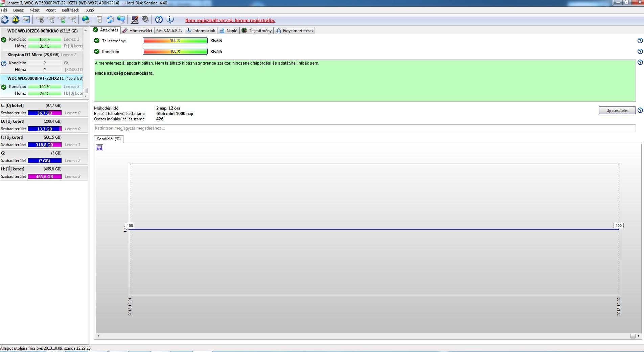Click the disk panel view toolbar icon
The height and width of the screenshot is (352, 644).
(26, 20)
